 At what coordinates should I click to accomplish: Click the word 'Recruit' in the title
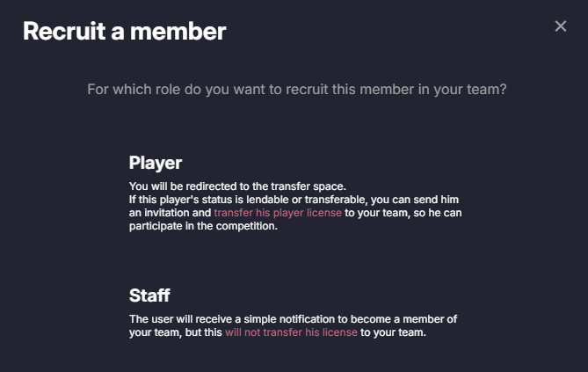click(x=59, y=32)
